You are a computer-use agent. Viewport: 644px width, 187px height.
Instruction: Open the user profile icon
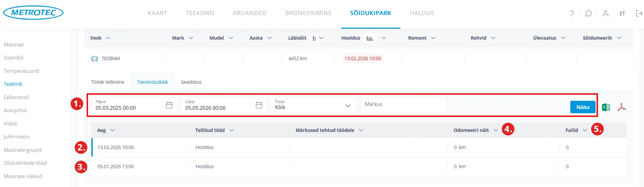(x=605, y=13)
